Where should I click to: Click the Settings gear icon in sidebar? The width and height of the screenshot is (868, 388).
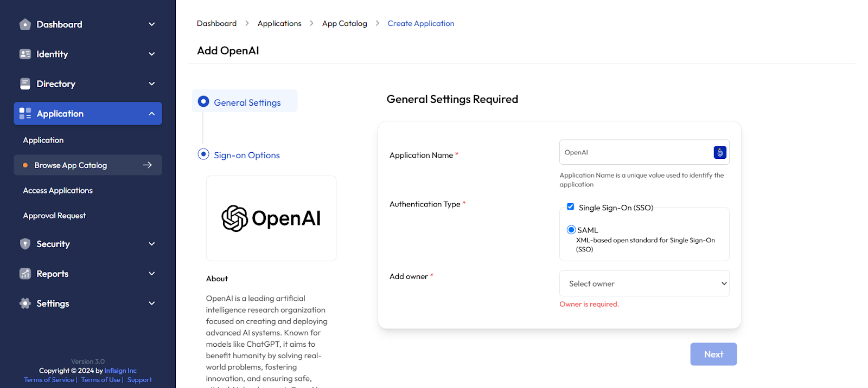(x=25, y=303)
